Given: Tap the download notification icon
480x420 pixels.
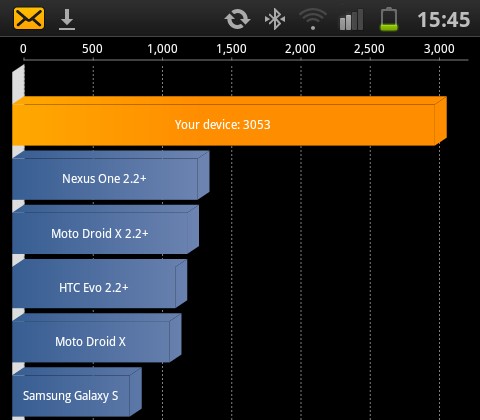Looking at the screenshot, I should pyautogui.click(x=67, y=20).
